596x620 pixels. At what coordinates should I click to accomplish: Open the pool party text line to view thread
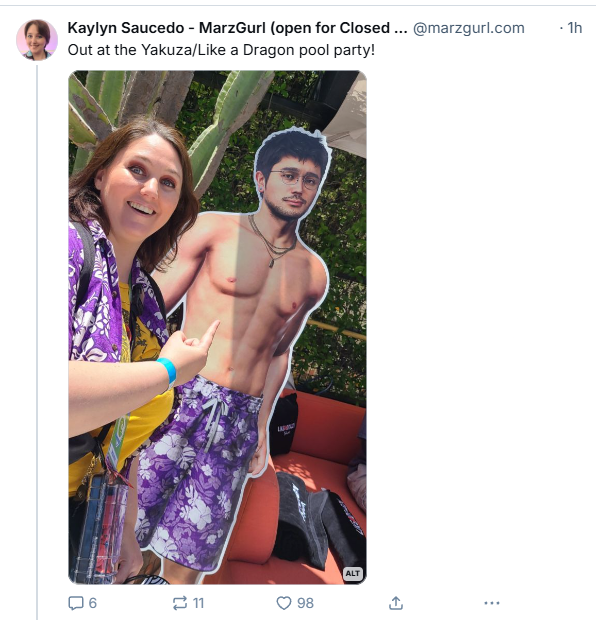click(221, 50)
